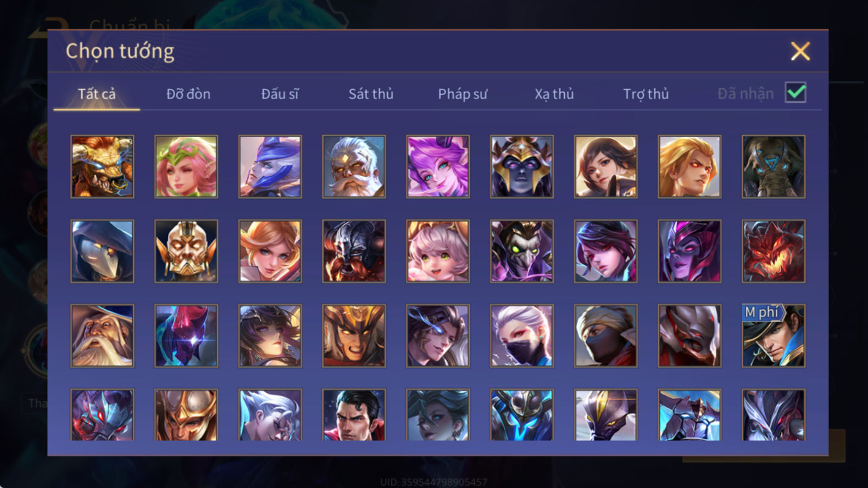Select the red fire demon hero
868x488 pixels.
[x=774, y=251]
